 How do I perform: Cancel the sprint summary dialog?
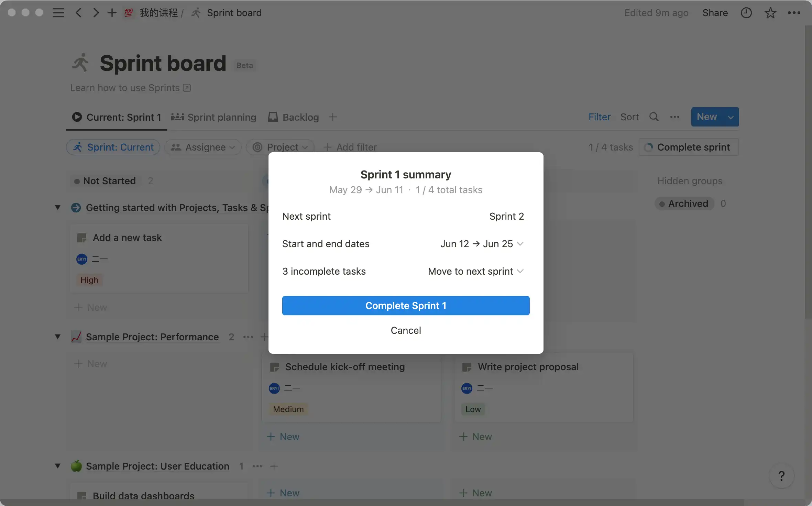point(406,330)
